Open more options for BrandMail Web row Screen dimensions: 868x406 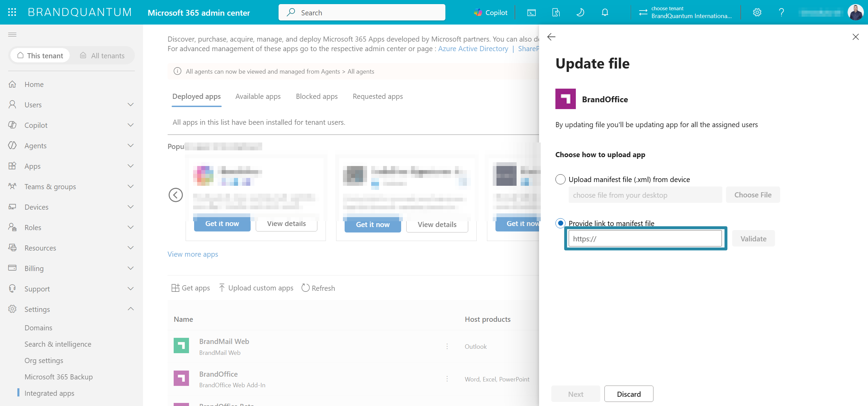[447, 346]
